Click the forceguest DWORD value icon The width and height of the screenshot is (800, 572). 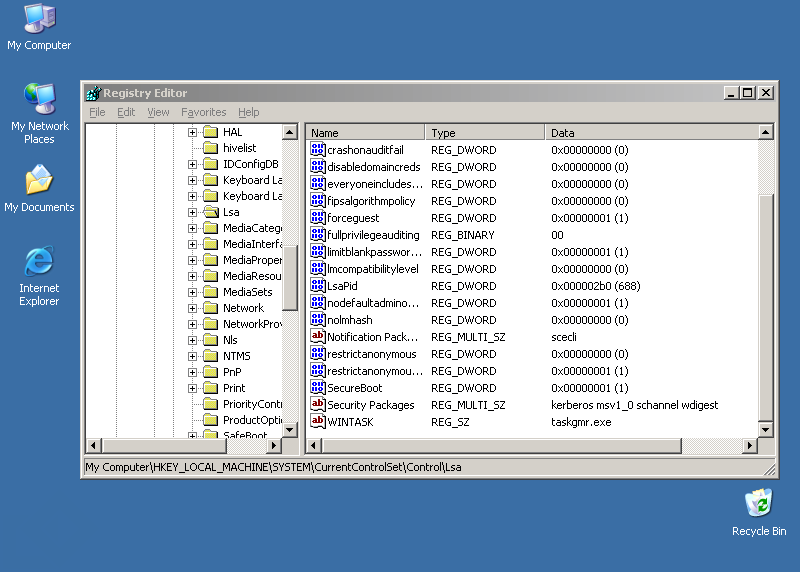[x=317, y=217]
